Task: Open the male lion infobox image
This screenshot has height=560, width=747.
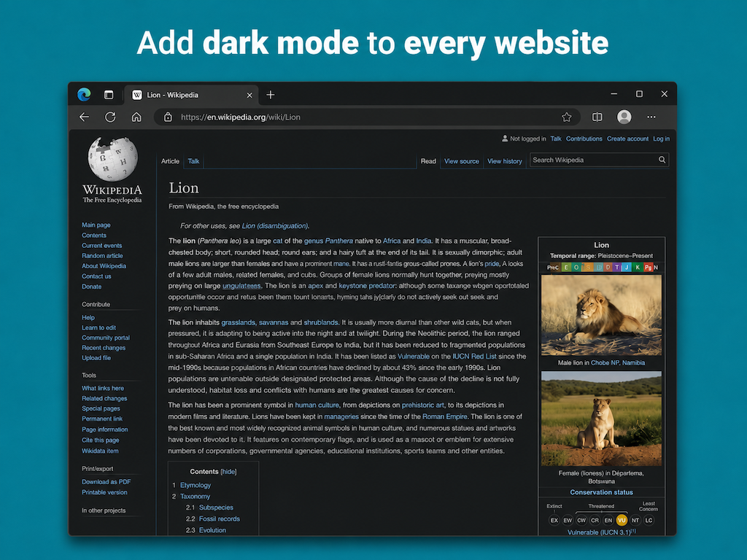Action: point(601,315)
